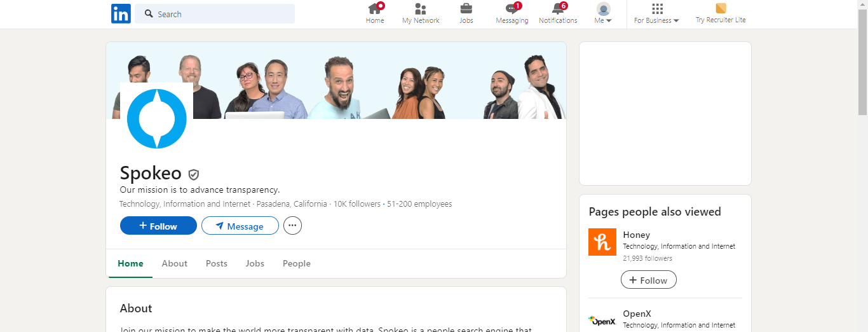Expand the Me profile dropdown

point(604,14)
